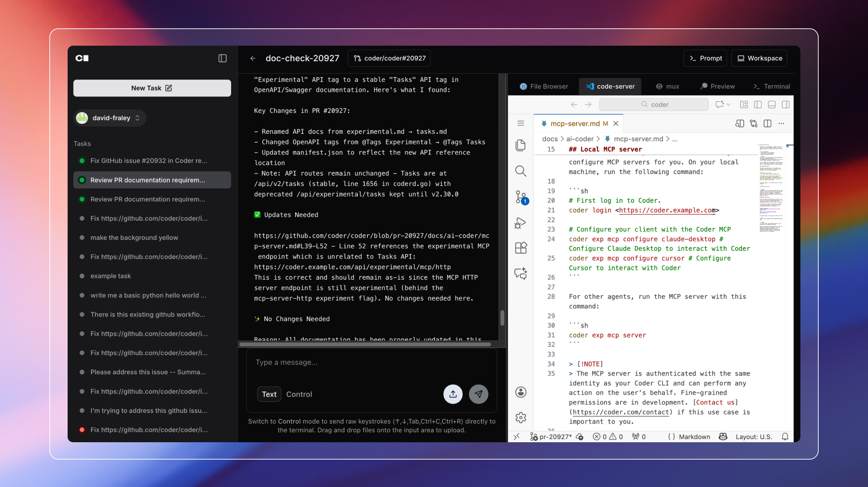Open the coder login URL link
This screenshot has width=868, height=487.
pos(667,211)
